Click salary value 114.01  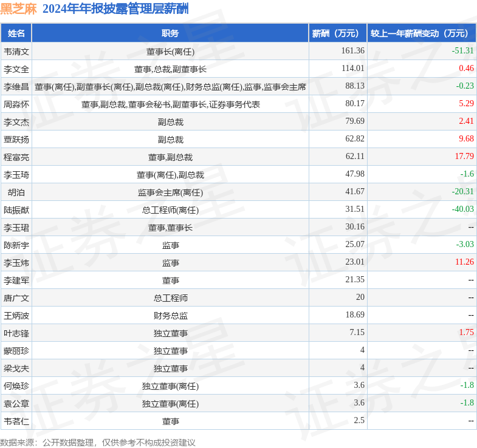(352, 68)
